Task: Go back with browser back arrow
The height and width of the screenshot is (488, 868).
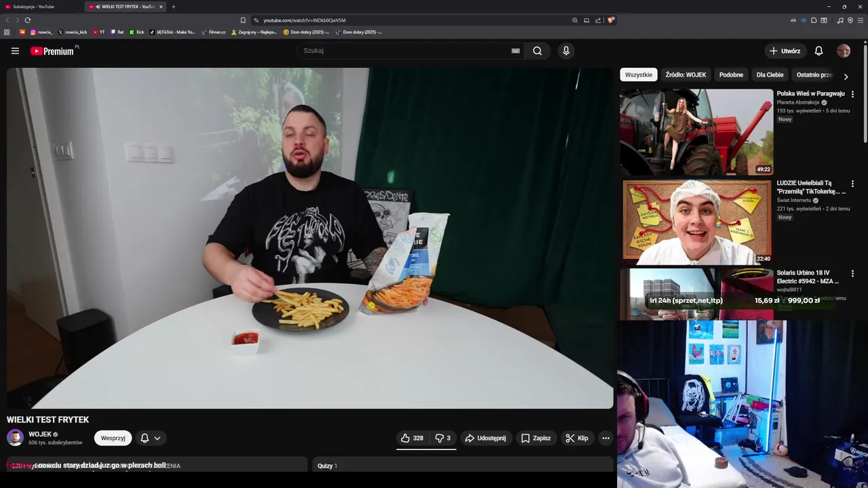Action: coord(7,20)
